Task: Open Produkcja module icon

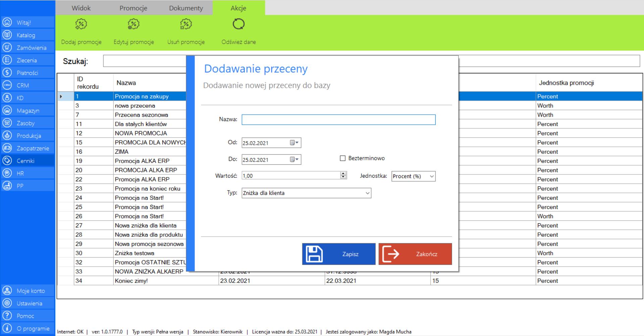Action: click(x=7, y=135)
